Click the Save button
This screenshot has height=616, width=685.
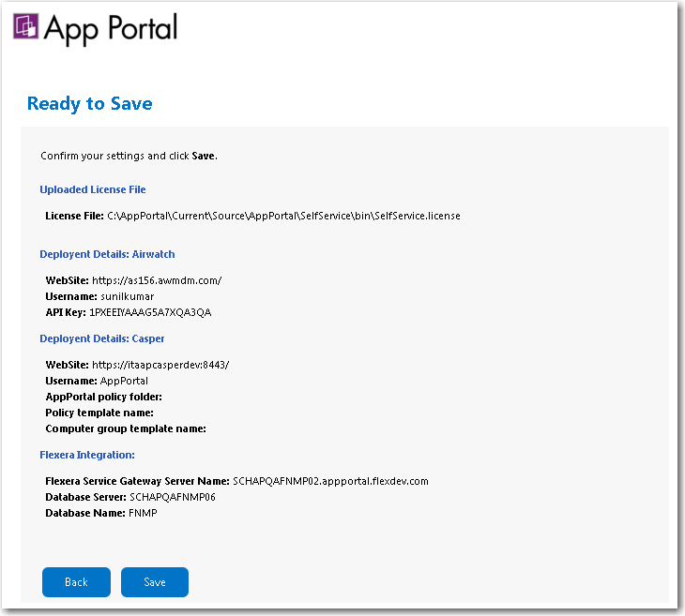155,582
